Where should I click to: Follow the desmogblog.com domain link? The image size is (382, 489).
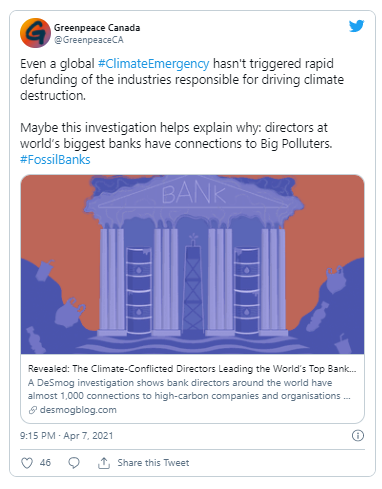[x=78, y=410]
